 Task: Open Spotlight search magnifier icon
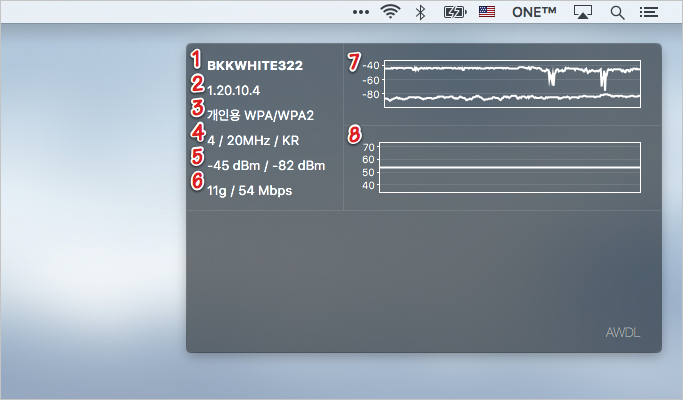coord(617,13)
